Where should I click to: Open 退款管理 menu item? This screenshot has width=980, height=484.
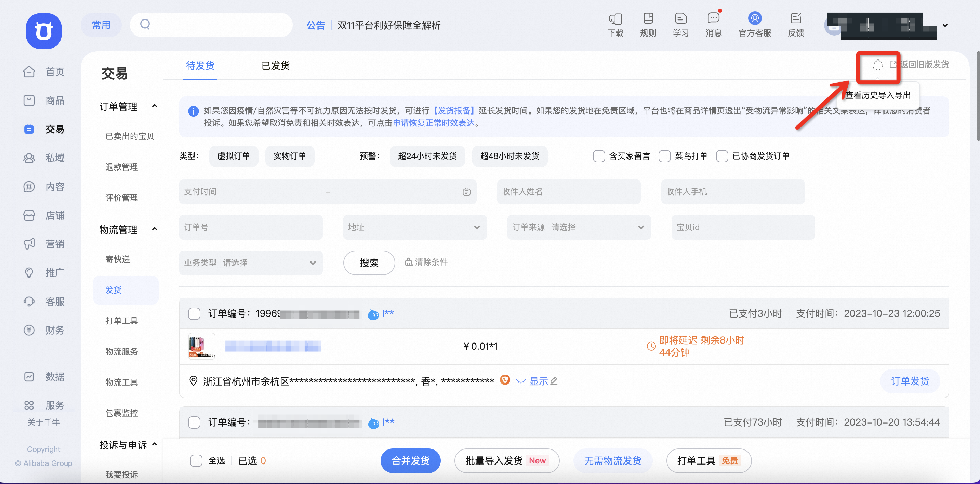pos(121,167)
